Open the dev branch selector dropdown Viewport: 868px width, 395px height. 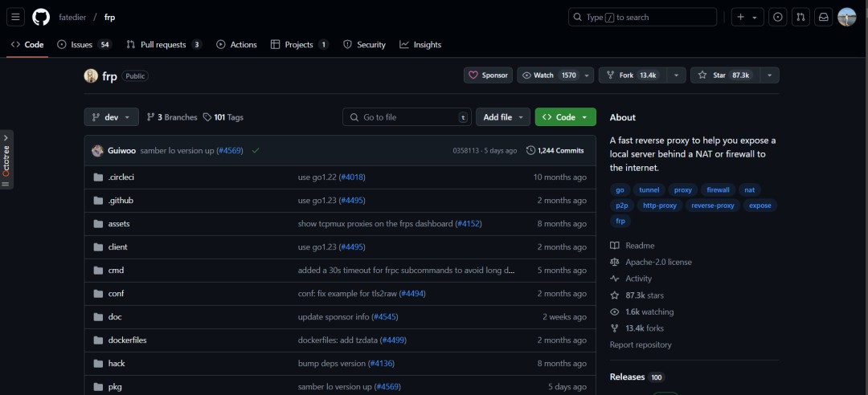(111, 117)
